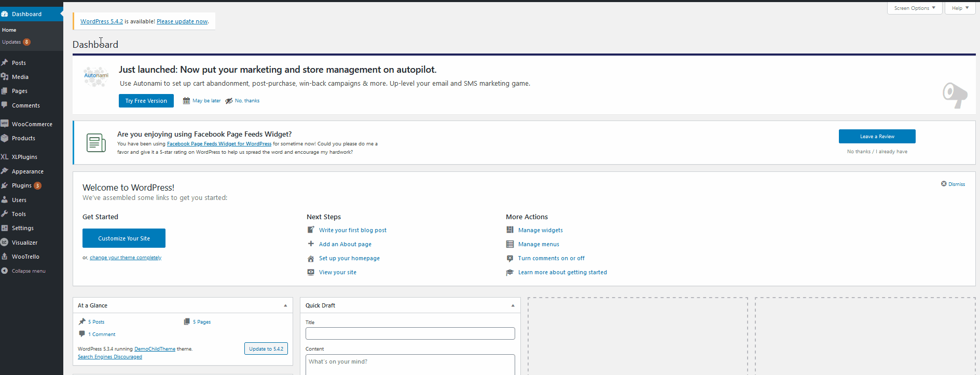Click the Collapse menu arrow icon
This screenshot has height=375, width=980.
pos(5,271)
